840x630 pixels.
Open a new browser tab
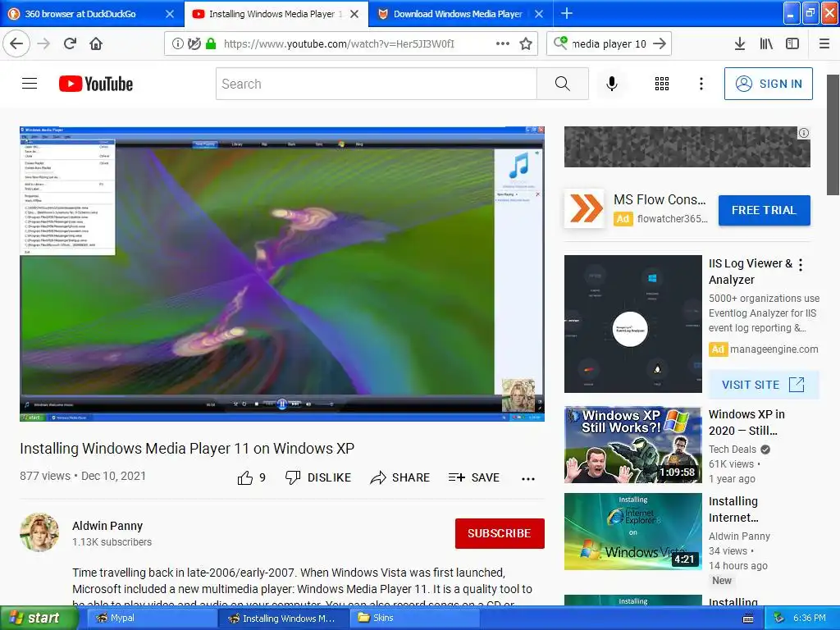(567, 13)
